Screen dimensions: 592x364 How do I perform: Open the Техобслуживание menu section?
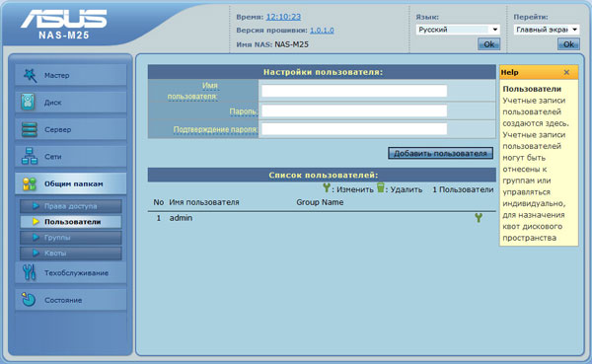71,272
